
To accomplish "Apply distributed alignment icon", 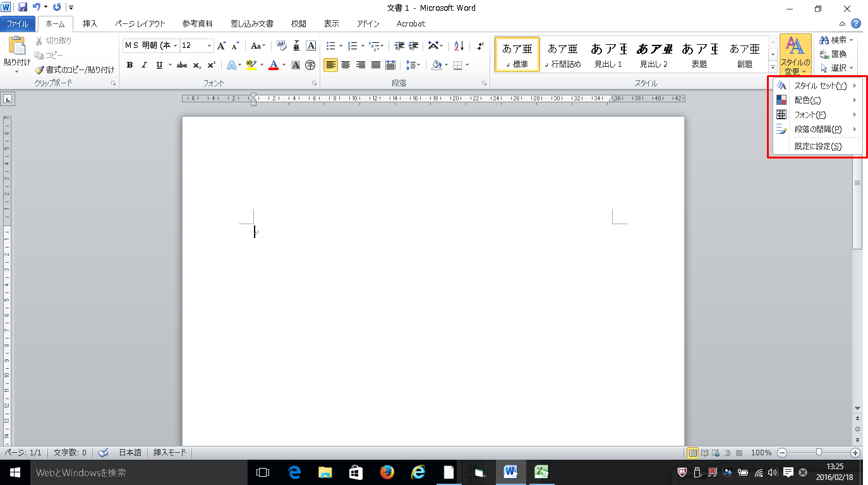I will [390, 65].
